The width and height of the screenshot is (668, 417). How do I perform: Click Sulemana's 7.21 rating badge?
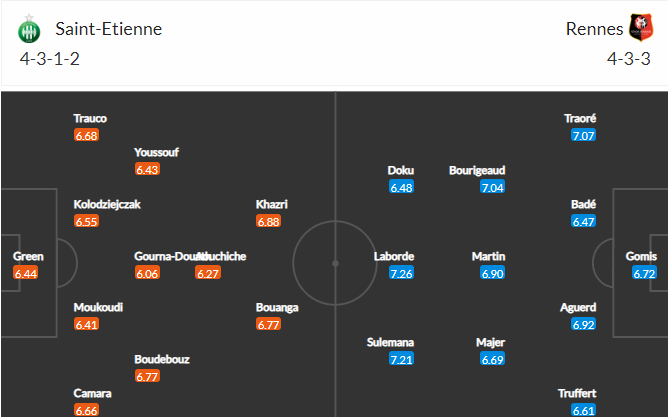pos(401,359)
